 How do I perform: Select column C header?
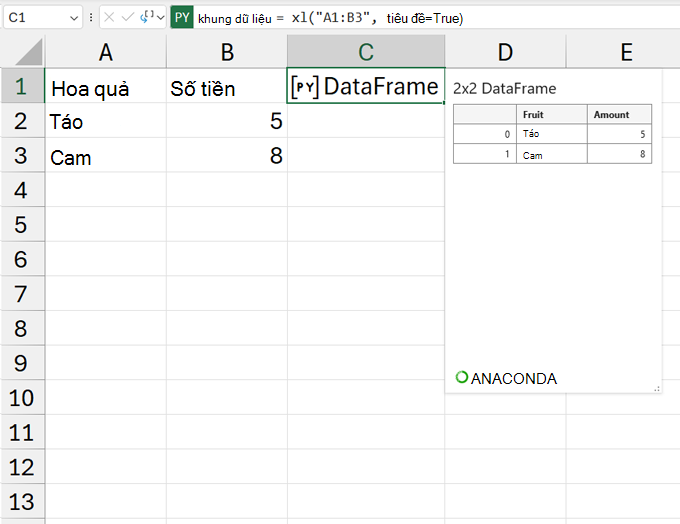tap(366, 52)
